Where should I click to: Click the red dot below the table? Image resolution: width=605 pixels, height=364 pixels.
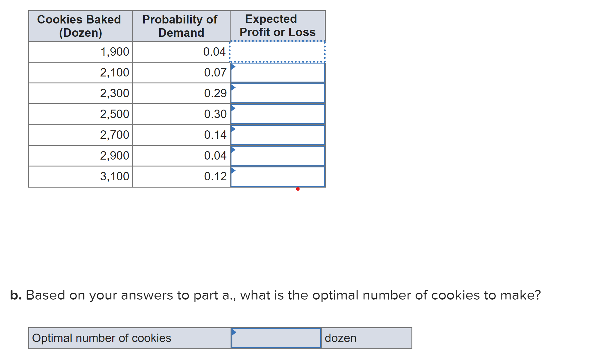tap(298, 188)
